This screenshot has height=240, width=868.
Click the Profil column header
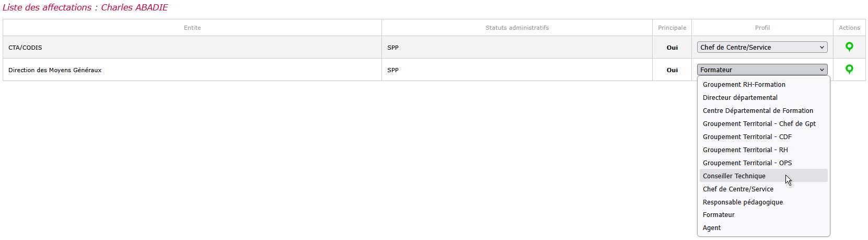[x=762, y=28]
